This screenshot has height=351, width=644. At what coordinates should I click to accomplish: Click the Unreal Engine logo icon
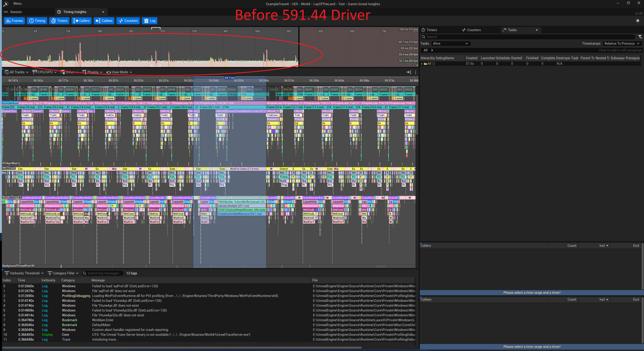[x=5, y=4]
